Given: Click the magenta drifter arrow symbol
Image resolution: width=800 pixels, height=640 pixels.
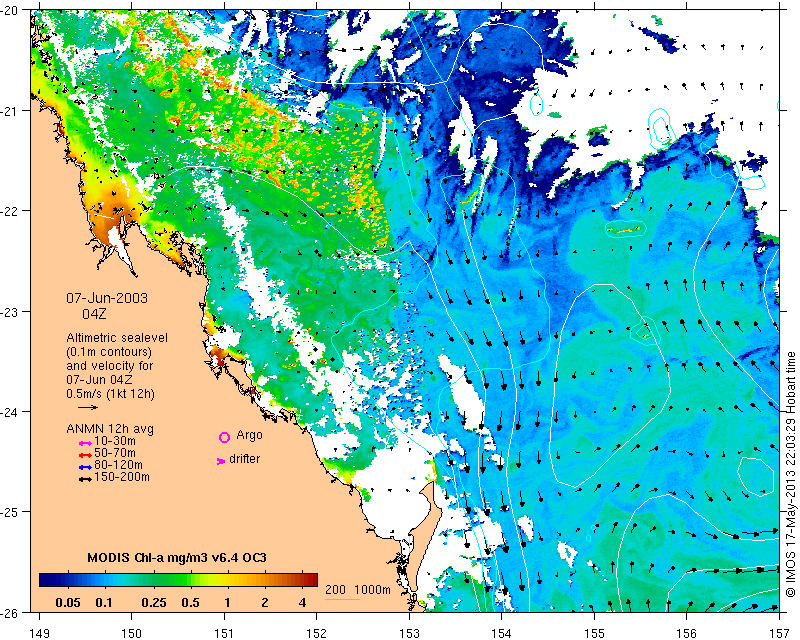Looking at the screenshot, I should coord(220,461).
